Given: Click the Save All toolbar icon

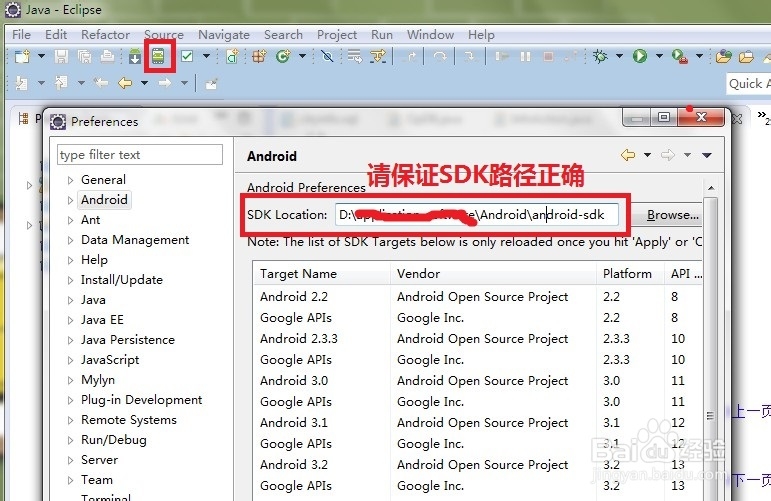Looking at the screenshot, I should (85, 57).
